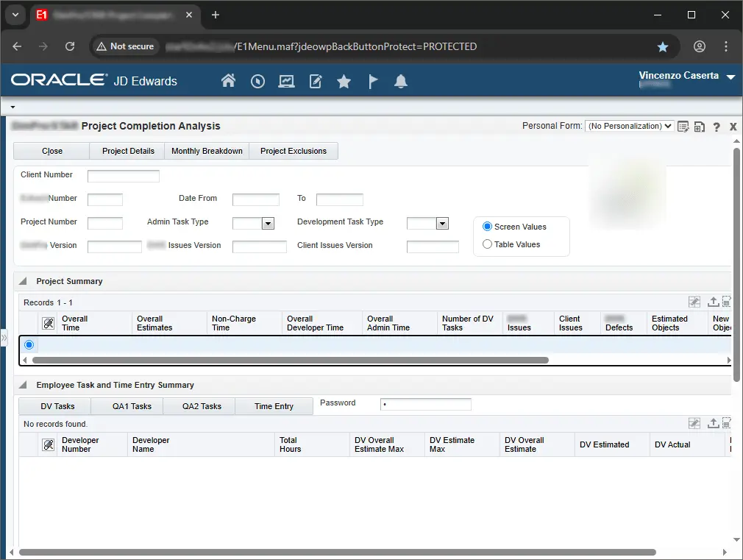Image resolution: width=743 pixels, height=560 pixels.
Task: Click the form Help question mark icon
Action: [717, 127]
